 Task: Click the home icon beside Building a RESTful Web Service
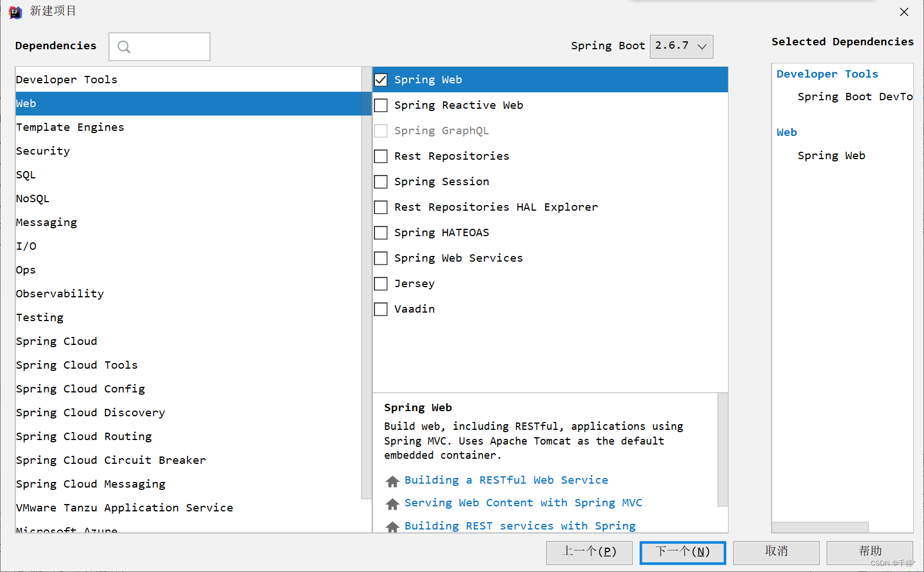(x=393, y=481)
